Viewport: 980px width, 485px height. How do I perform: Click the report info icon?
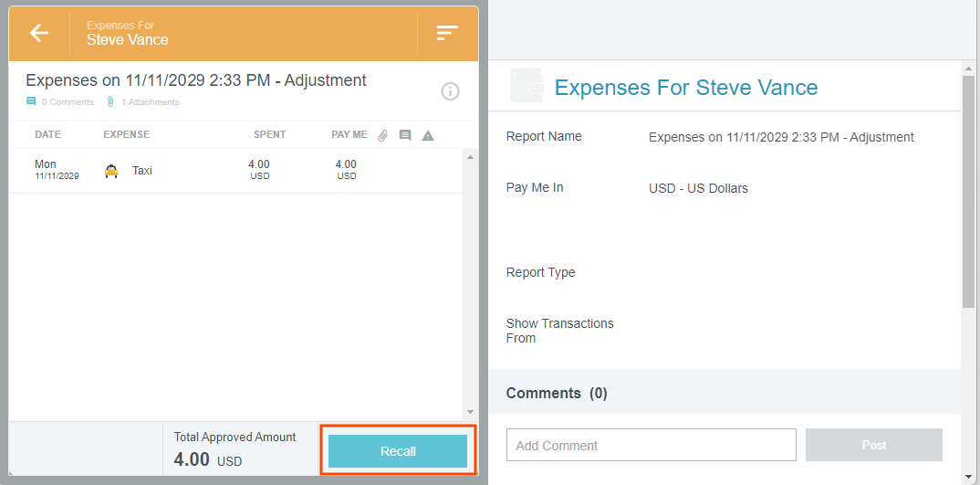click(x=450, y=91)
